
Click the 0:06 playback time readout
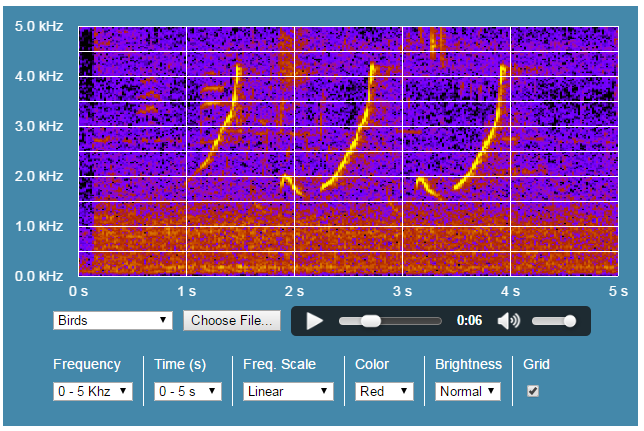coord(469,320)
